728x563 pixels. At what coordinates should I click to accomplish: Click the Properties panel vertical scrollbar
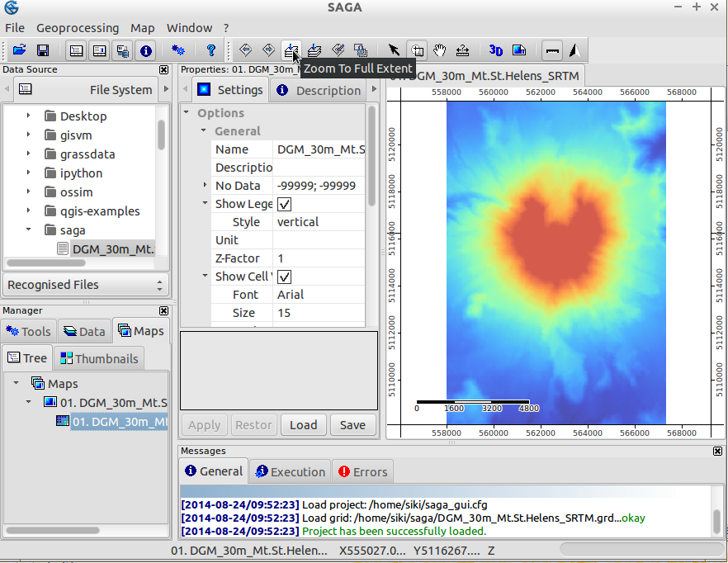pos(371,156)
